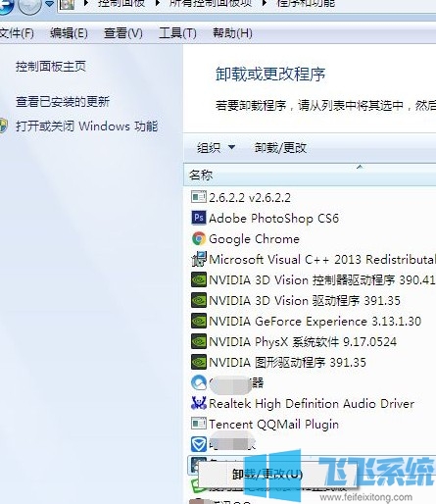Select Realtek High Definition Audio Driver
Image resolution: width=436 pixels, height=504 pixels.
[312, 404]
